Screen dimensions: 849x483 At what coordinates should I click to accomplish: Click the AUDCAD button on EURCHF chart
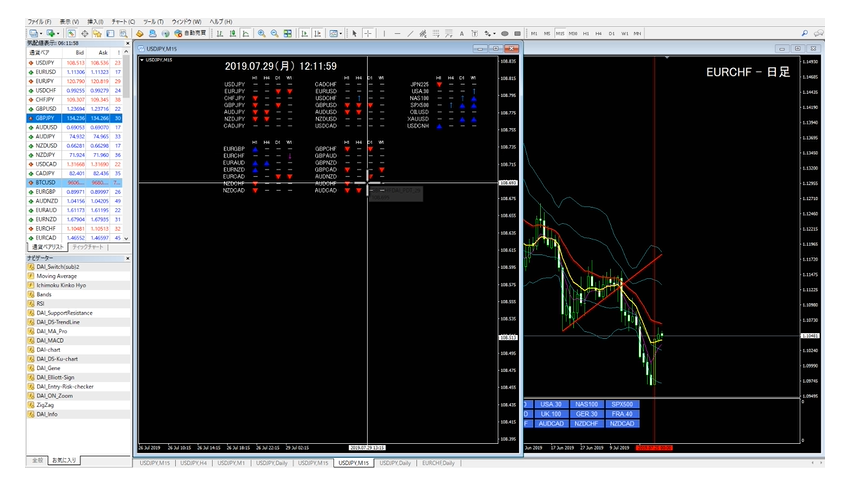pyautogui.click(x=551, y=423)
